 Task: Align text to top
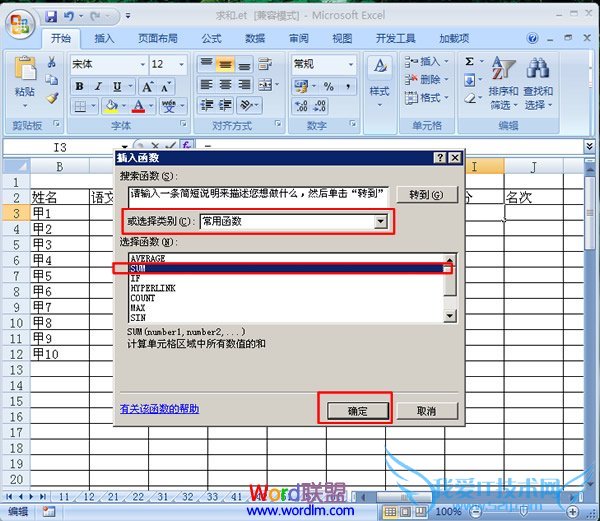(x=207, y=64)
